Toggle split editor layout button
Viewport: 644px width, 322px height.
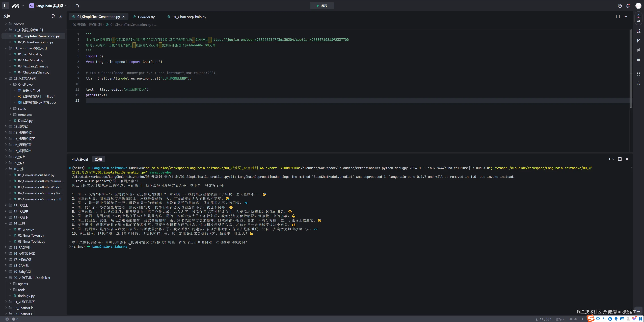618,16
